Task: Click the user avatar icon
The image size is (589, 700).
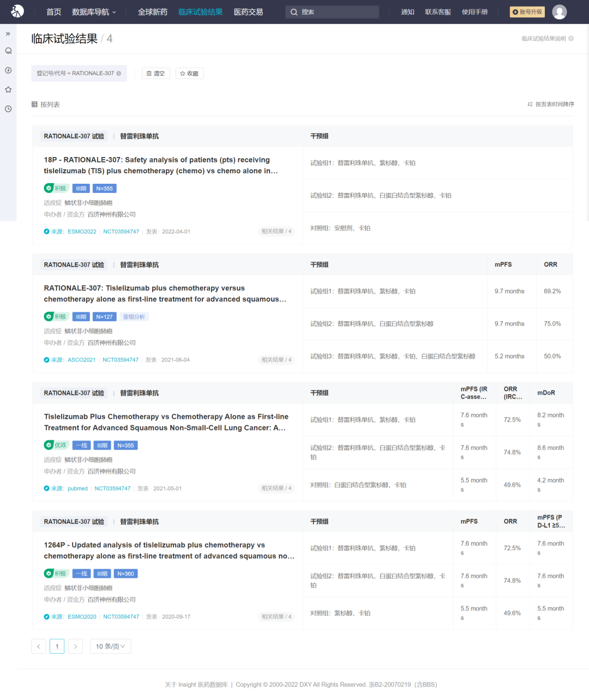Action: point(560,11)
